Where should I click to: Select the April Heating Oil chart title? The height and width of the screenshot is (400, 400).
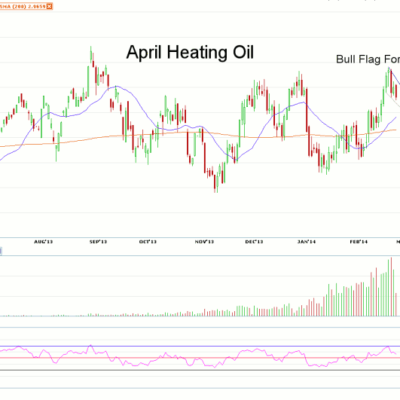click(x=190, y=53)
